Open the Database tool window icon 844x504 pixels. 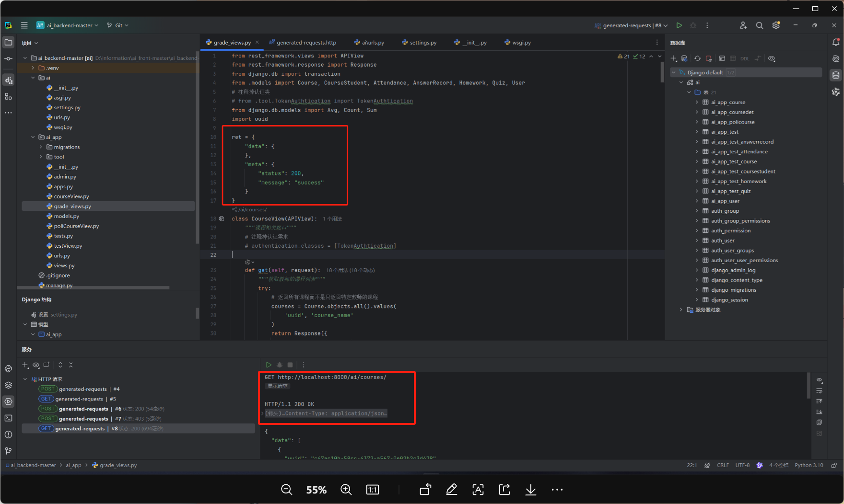836,75
